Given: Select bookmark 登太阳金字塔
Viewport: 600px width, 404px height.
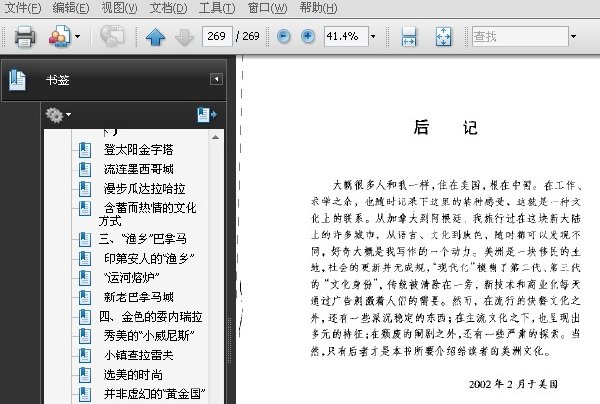Looking at the screenshot, I should (139, 150).
